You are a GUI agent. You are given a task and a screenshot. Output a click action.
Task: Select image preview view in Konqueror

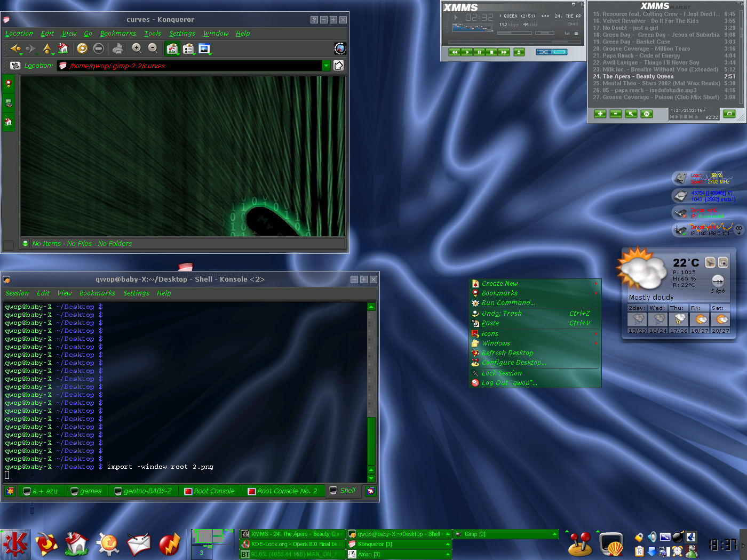click(x=204, y=49)
